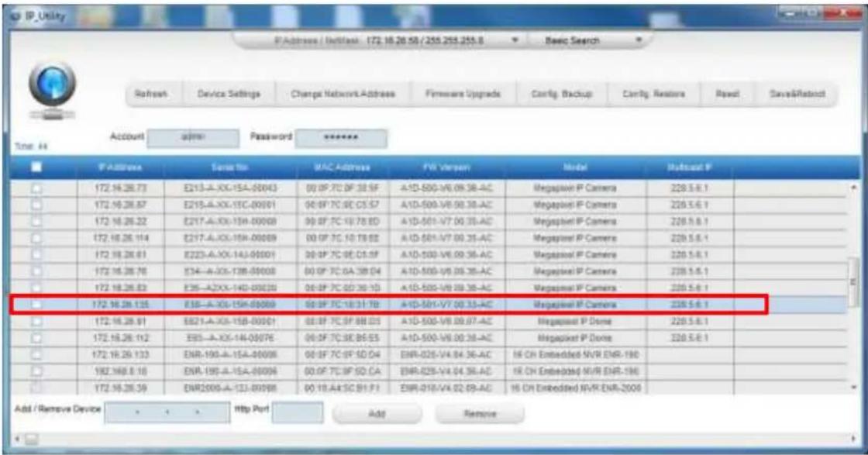Click serial E213-A-XX-15A-00043
Screen dimensions: 868x455
(x=230, y=188)
